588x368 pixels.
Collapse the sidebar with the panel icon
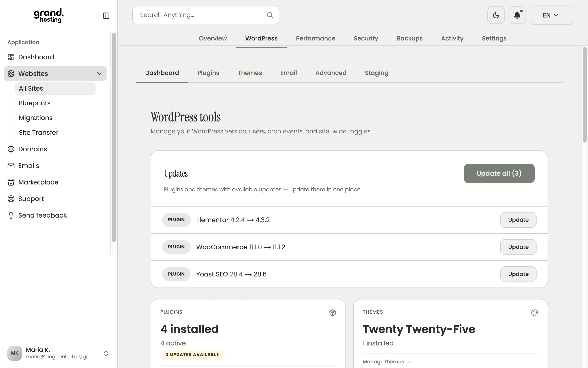pyautogui.click(x=106, y=16)
